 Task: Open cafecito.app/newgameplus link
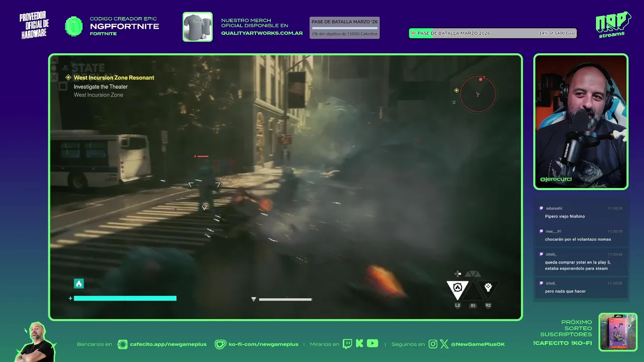pos(168,344)
